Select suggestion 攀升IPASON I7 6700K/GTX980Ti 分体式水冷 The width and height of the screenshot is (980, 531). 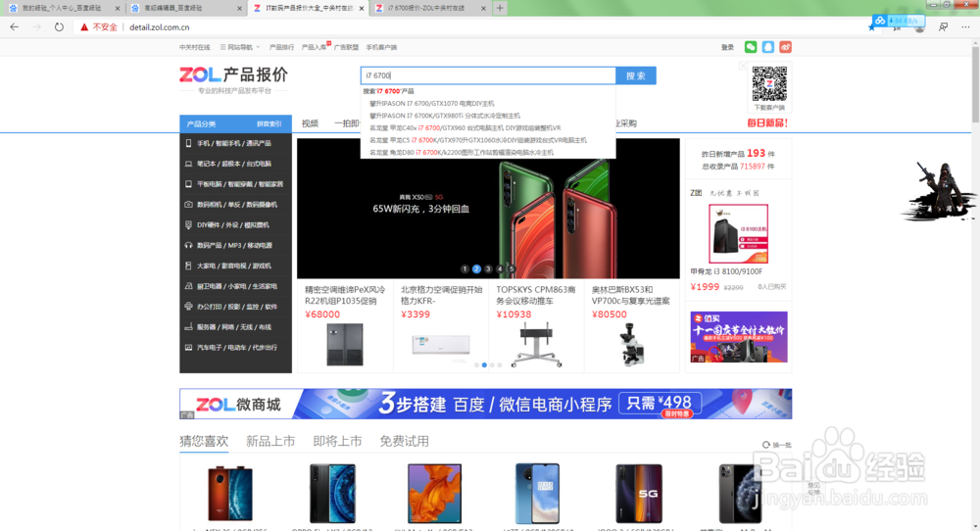pyautogui.click(x=444, y=116)
